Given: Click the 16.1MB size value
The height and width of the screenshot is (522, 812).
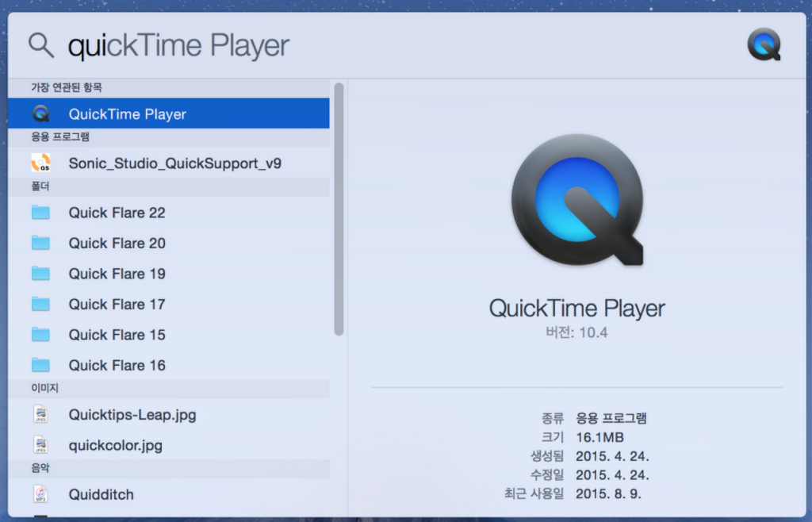Looking at the screenshot, I should pyautogui.click(x=599, y=437).
